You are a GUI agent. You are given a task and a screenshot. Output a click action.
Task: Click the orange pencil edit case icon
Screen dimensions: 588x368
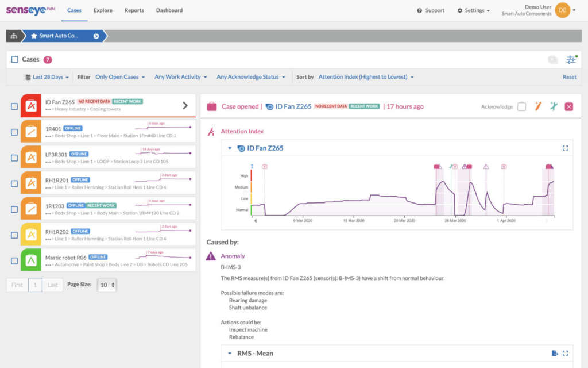pyautogui.click(x=538, y=106)
